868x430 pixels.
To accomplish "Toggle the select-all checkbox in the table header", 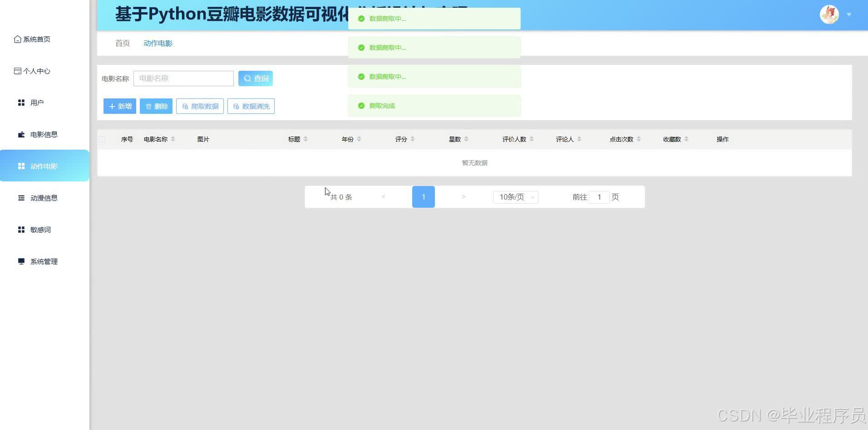I will coord(102,139).
